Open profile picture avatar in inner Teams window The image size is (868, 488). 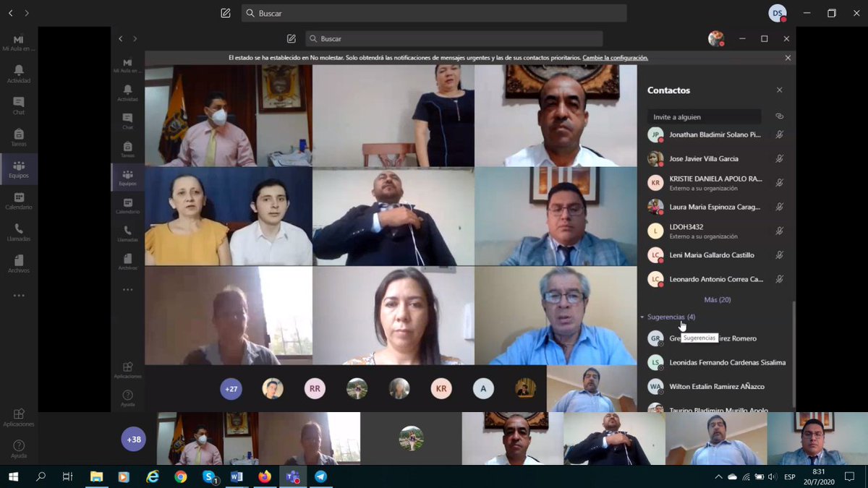point(716,38)
